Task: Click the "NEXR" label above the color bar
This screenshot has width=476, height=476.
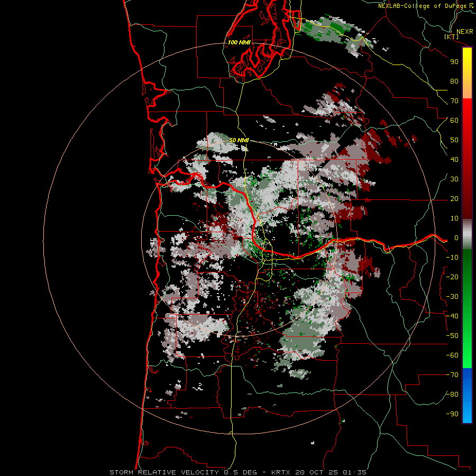Action: tap(464, 32)
